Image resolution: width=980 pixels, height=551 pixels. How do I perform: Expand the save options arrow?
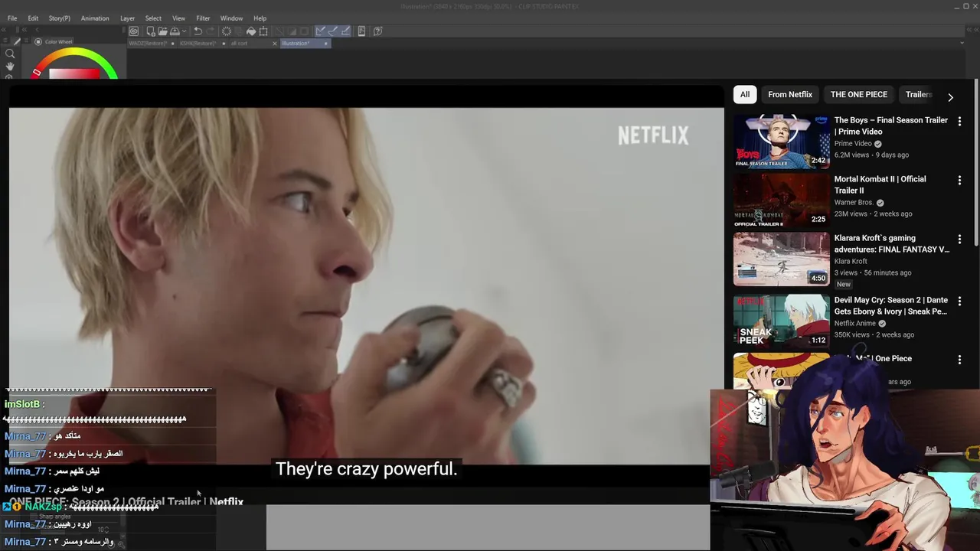click(x=185, y=31)
